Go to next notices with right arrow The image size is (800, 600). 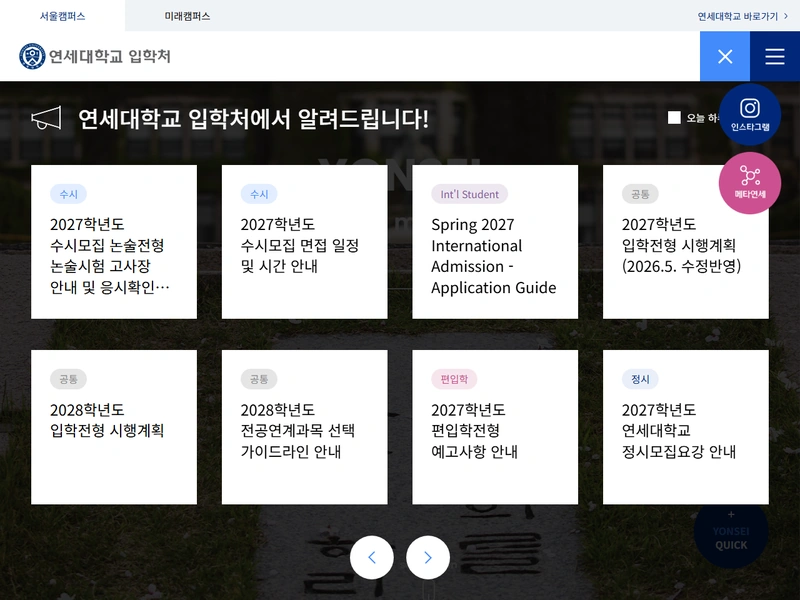pyautogui.click(x=428, y=557)
